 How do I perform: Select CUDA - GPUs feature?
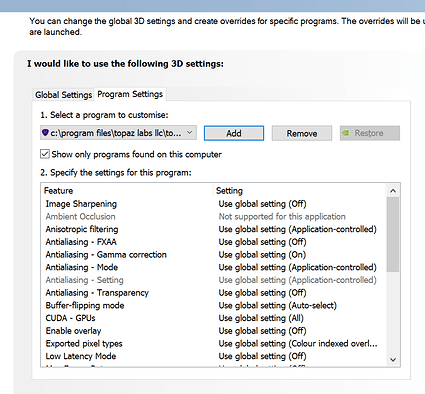70,318
